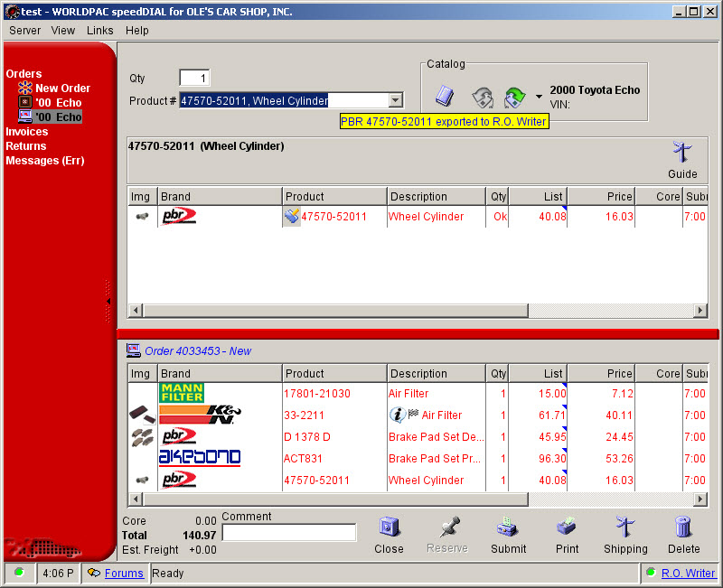Click the export icon beside 47570-52011 in results
Image resolution: width=723 pixels, height=588 pixels.
tap(291, 216)
